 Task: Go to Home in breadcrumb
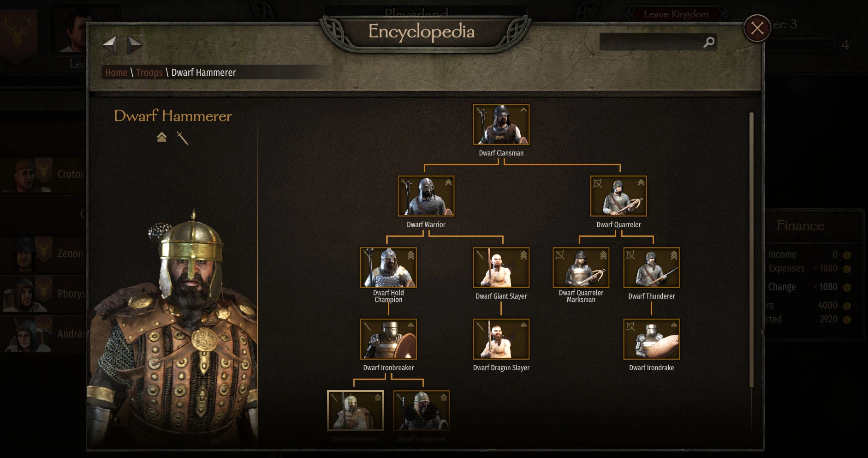[x=116, y=72]
